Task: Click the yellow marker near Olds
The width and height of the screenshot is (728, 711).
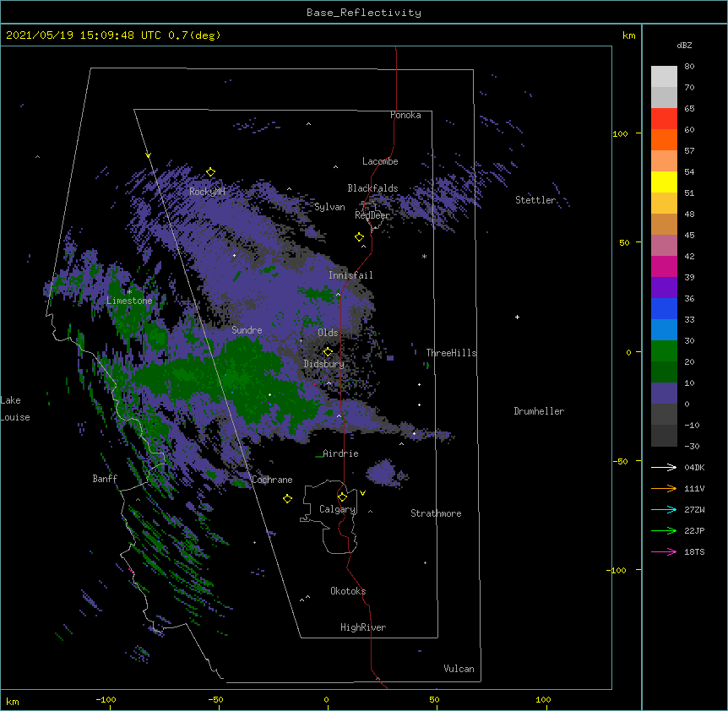Action: pos(329,351)
